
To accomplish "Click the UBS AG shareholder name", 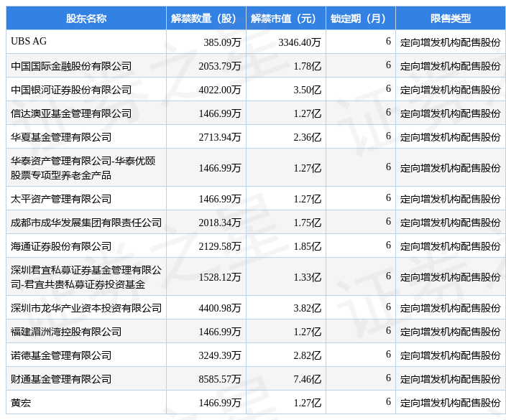I will [x=29, y=42].
